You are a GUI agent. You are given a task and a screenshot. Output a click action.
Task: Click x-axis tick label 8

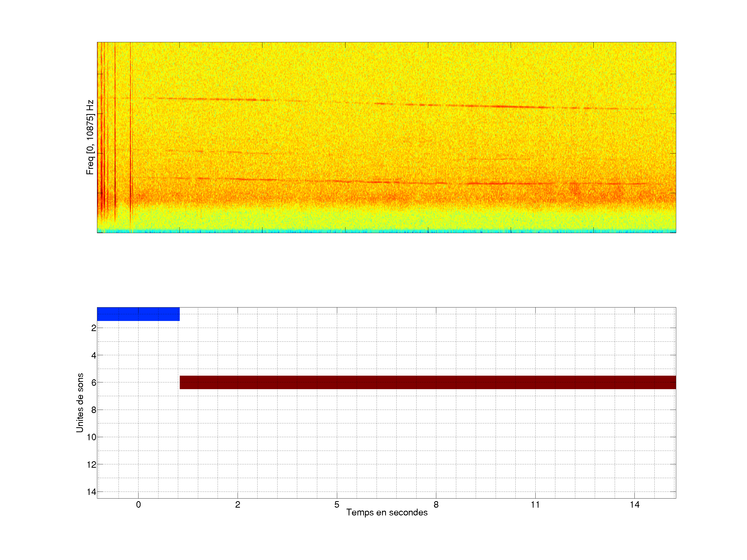tap(436, 505)
